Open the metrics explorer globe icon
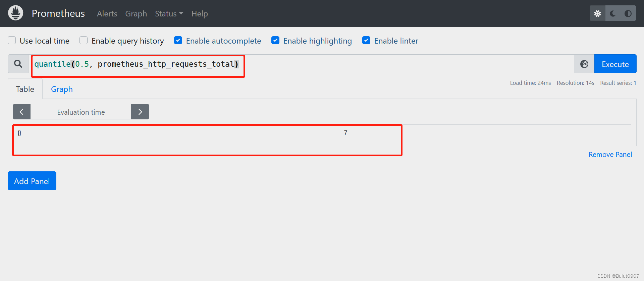This screenshot has height=281, width=644. pos(584,64)
